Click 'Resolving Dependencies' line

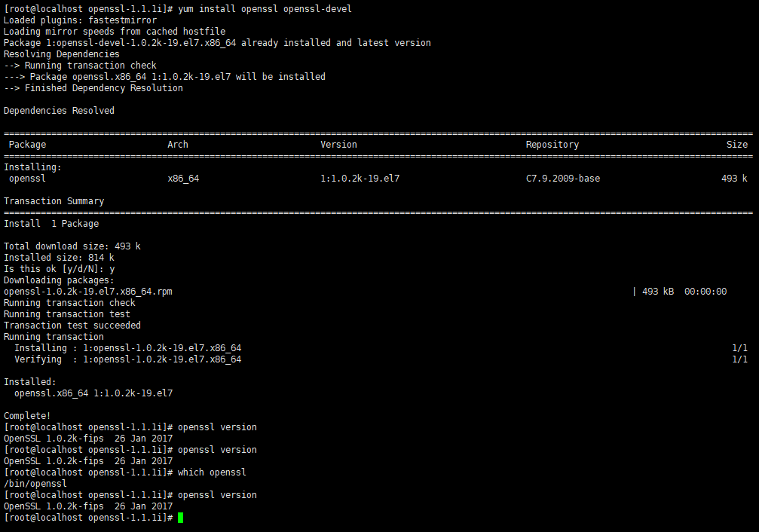click(62, 54)
